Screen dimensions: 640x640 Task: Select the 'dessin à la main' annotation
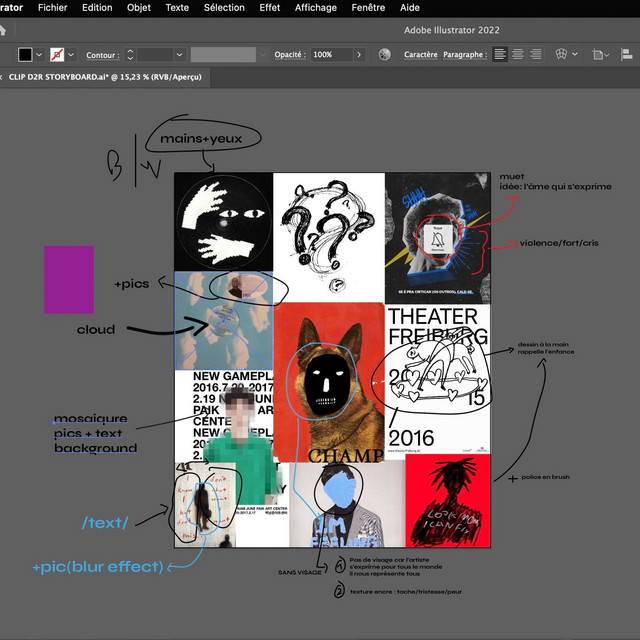click(546, 348)
